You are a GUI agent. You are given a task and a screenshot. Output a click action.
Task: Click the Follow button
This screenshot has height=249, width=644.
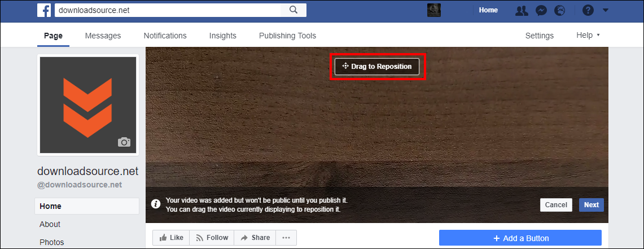[x=212, y=238]
